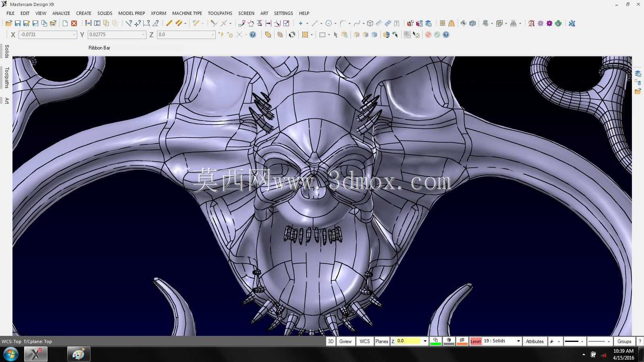This screenshot has height=362, width=644.
Task: Click the blue pinwheel icon at toolbar end
Action: click(572, 23)
